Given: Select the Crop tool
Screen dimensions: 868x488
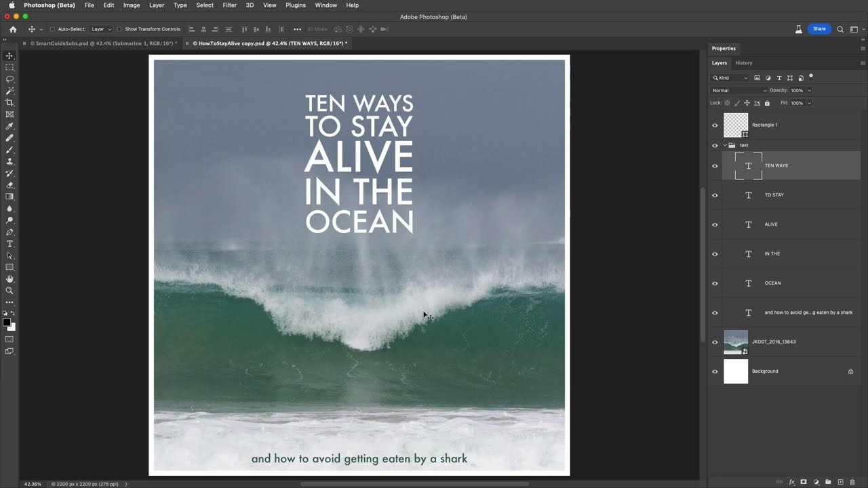Looking at the screenshot, I should click(9, 102).
